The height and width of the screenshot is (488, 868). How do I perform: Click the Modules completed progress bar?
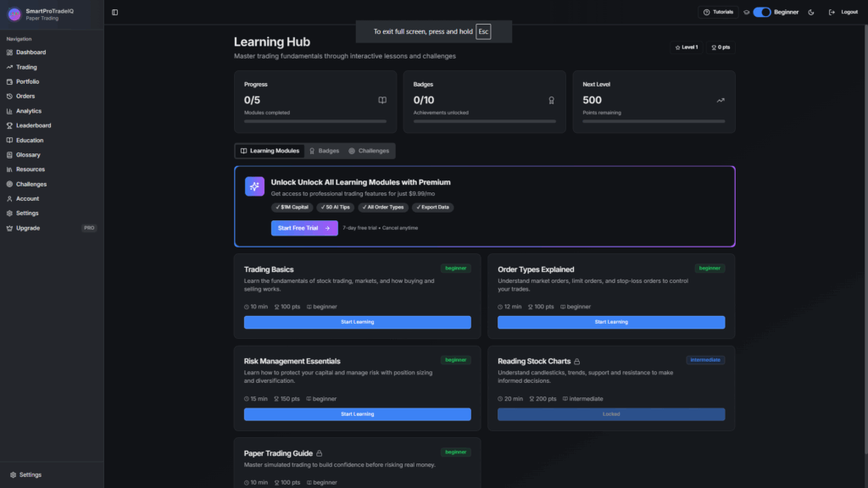click(314, 121)
